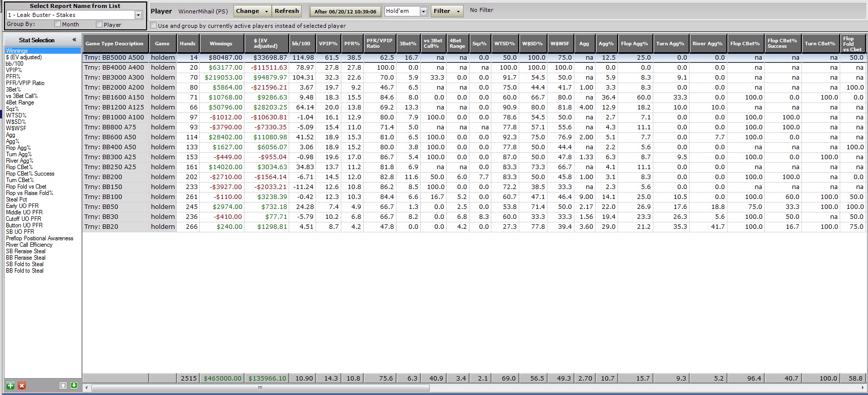
Task: Select 'W$WSF' in the stat list
Action: point(16,128)
